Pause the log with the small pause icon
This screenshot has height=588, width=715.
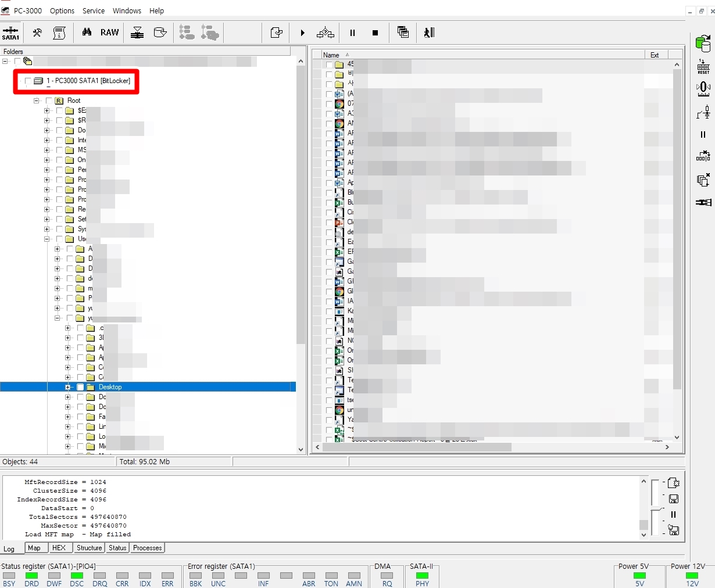(x=674, y=514)
